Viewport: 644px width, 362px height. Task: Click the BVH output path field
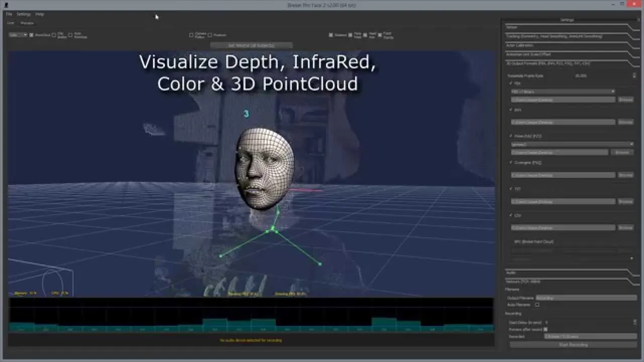coord(563,122)
